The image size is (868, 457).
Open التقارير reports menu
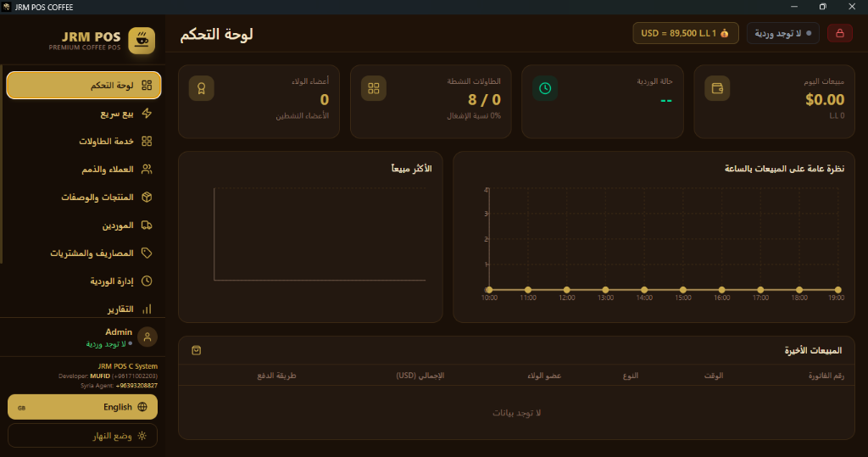pos(84,309)
